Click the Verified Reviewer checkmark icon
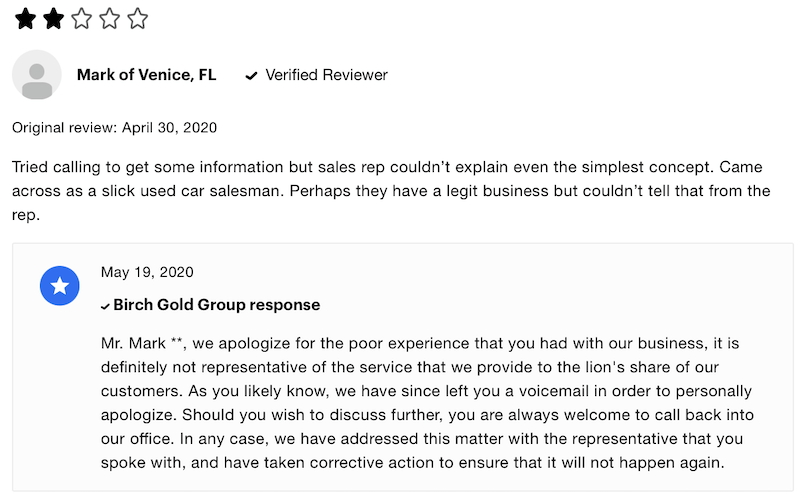Screen dimensions: 800x501 point(251,76)
